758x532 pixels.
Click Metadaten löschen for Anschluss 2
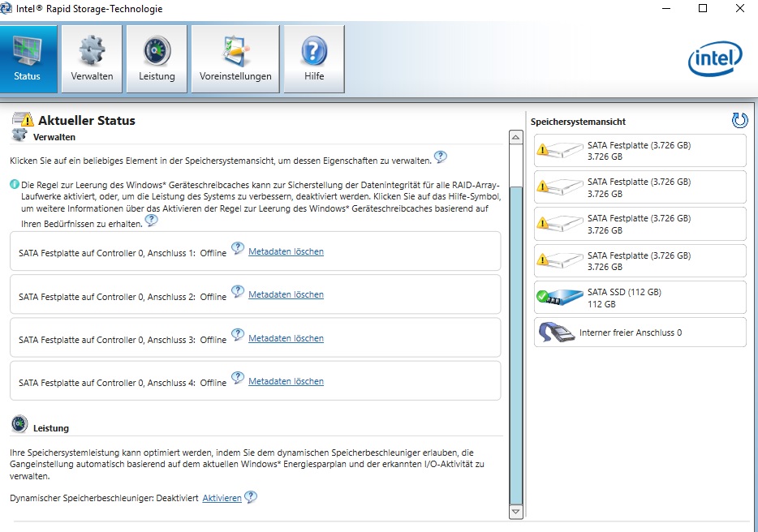click(x=286, y=294)
